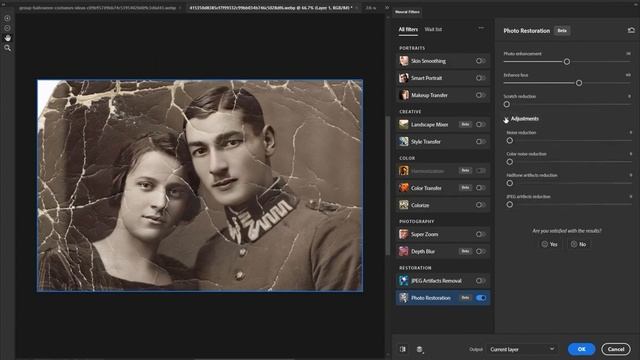Enable the Super Zoom toggle
This screenshot has height=360, width=640.
pos(481,234)
